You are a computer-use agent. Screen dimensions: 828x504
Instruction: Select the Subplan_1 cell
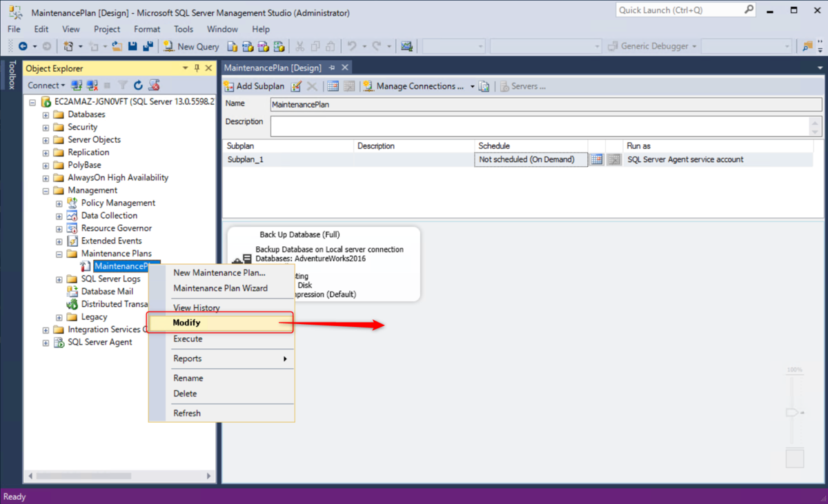[x=288, y=159]
